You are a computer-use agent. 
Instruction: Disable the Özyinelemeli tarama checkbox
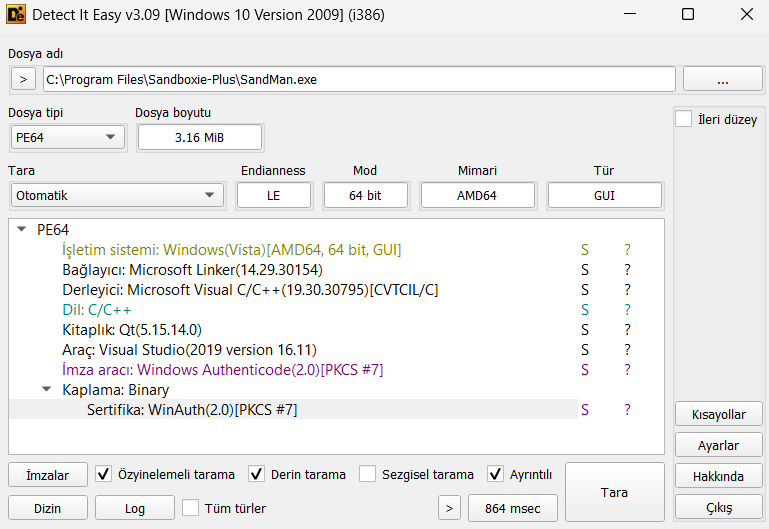103,474
